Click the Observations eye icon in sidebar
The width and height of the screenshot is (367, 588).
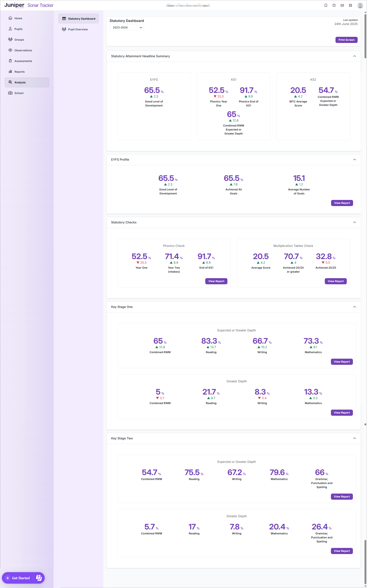(10, 50)
